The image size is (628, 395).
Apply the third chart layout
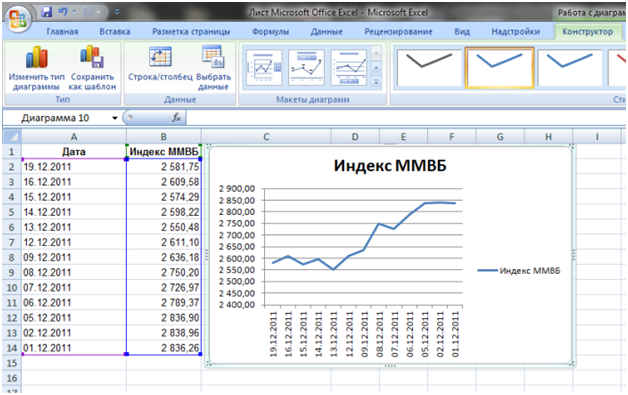pos(349,67)
